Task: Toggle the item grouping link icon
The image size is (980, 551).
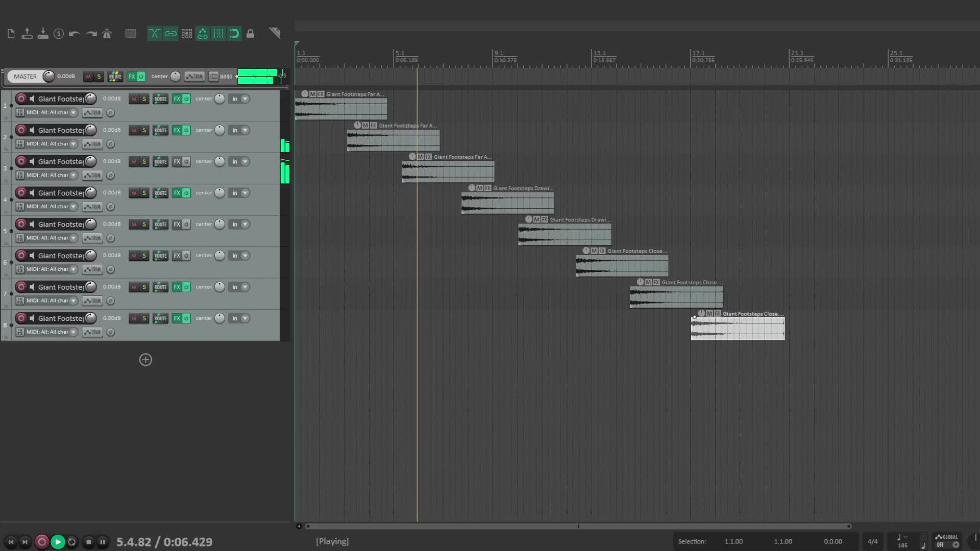Action: (x=170, y=34)
